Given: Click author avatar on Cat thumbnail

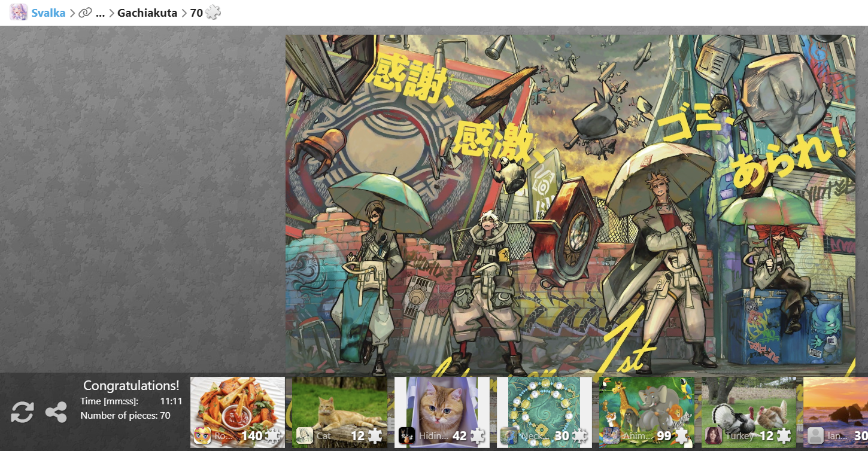Looking at the screenshot, I should click(304, 435).
